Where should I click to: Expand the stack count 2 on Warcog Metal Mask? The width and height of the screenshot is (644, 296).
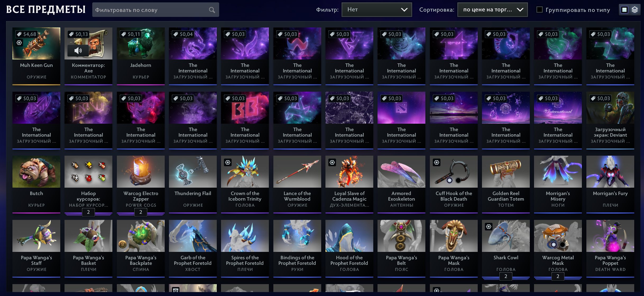click(x=558, y=276)
